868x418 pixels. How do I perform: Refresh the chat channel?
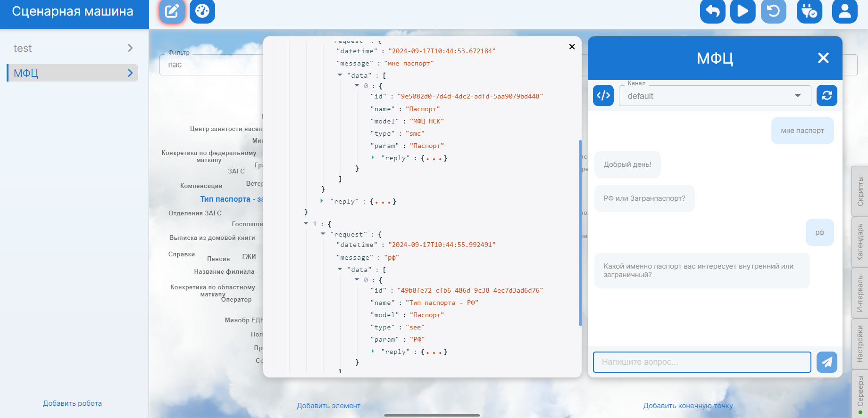(827, 96)
